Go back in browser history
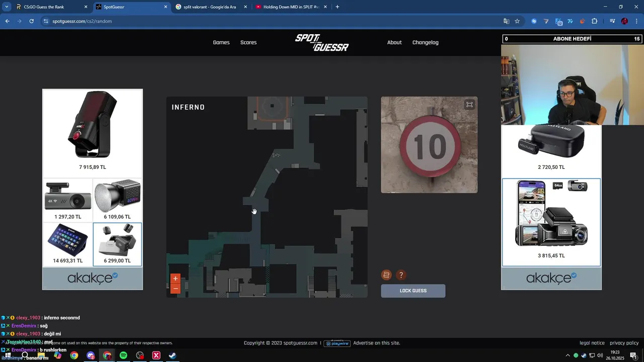The image size is (644, 362). [7, 21]
